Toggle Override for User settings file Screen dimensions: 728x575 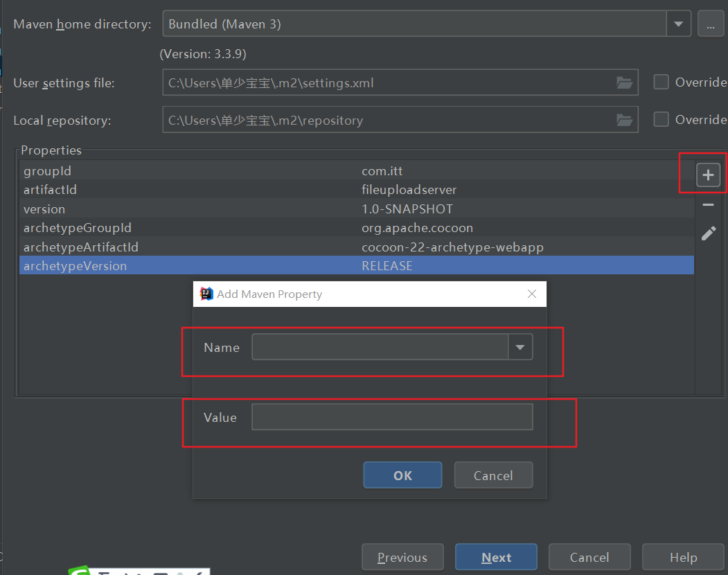[x=661, y=82]
